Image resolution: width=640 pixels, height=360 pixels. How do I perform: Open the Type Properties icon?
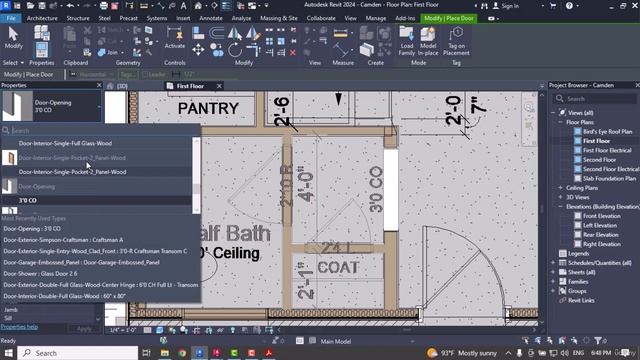click(x=41, y=32)
